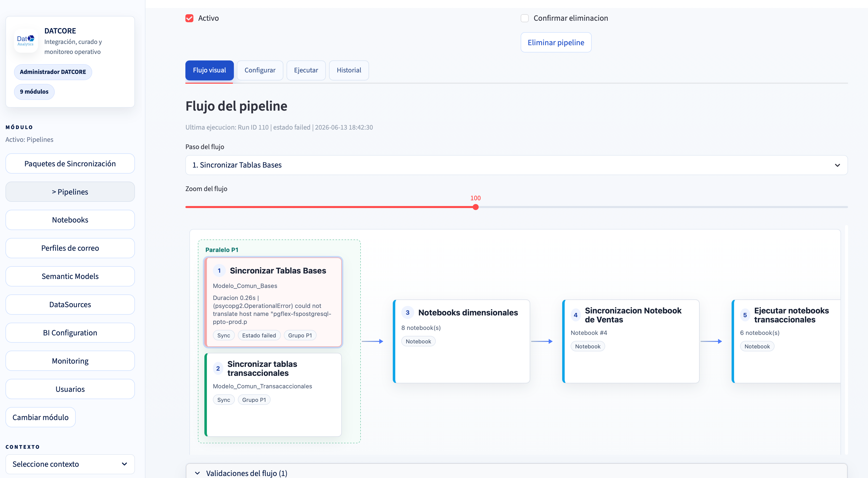
Task: Switch to the Flujo visual tab
Action: coord(209,70)
